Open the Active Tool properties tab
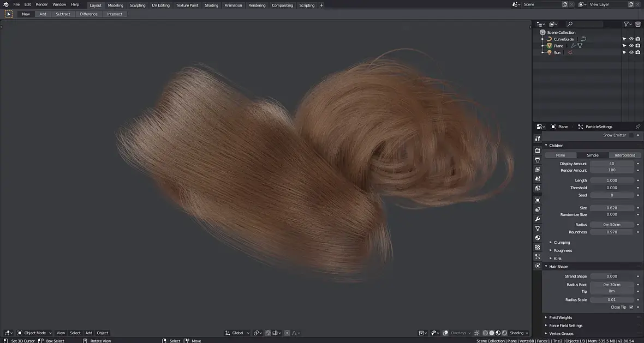The width and height of the screenshot is (644, 343). 538,139
